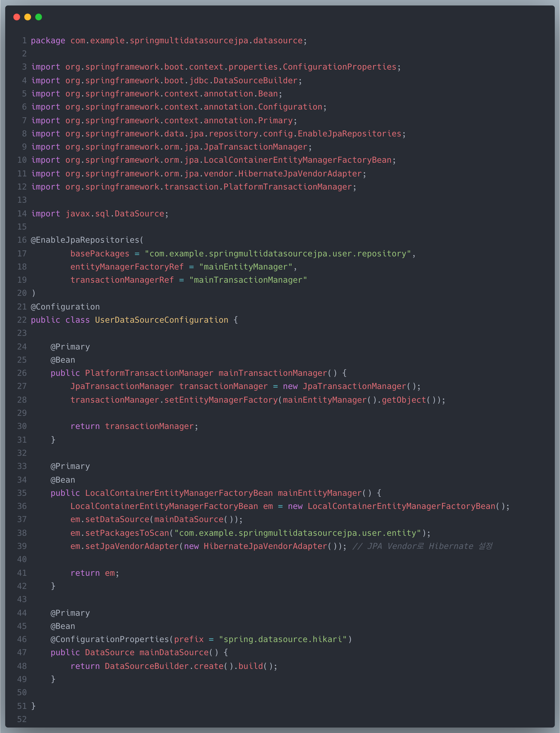Click the javax.sql.DataSource import line
560x733 pixels.
[x=100, y=214]
